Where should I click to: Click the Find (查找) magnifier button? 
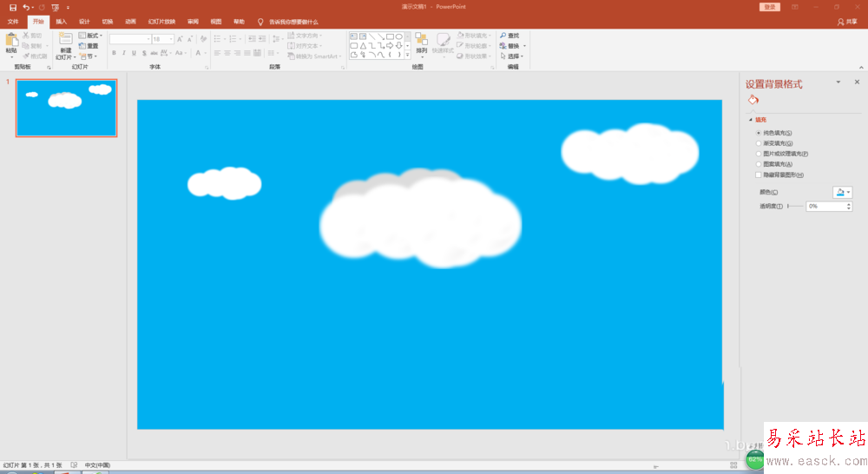pos(510,36)
